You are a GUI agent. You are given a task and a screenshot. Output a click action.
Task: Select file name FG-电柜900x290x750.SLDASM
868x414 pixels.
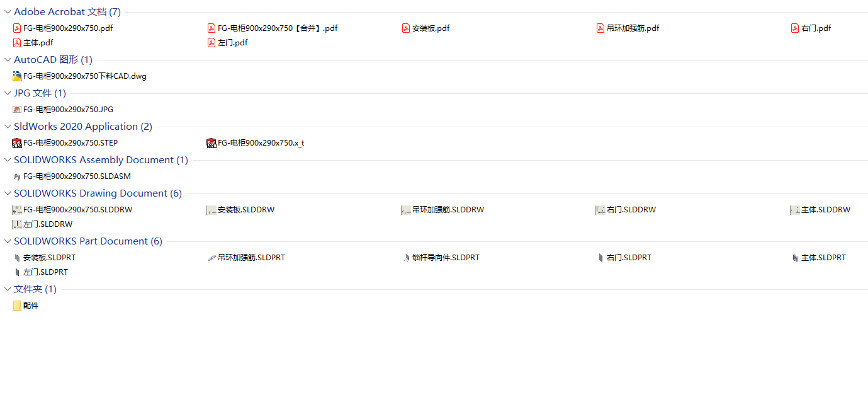(77, 176)
